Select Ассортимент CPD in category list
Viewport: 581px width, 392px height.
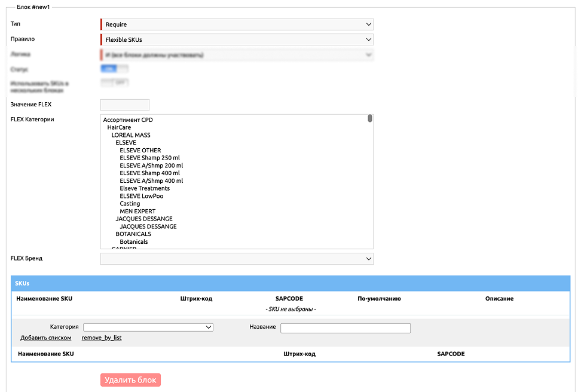coord(128,120)
